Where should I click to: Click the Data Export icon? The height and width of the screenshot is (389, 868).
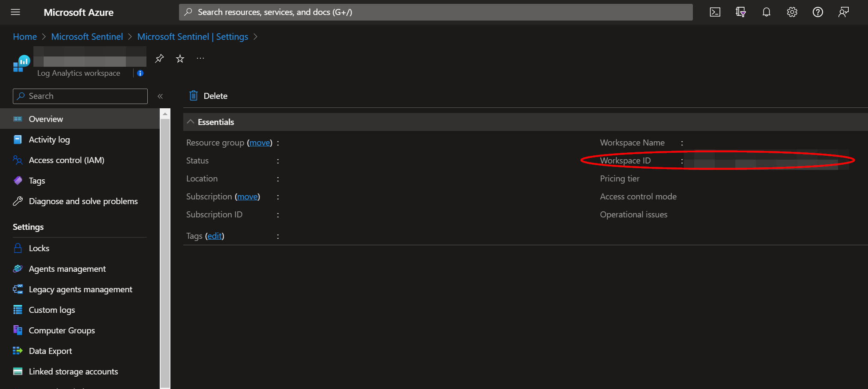point(18,351)
